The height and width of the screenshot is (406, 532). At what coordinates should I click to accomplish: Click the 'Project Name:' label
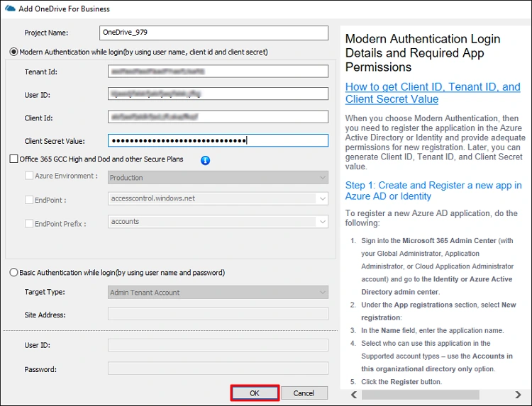point(46,33)
